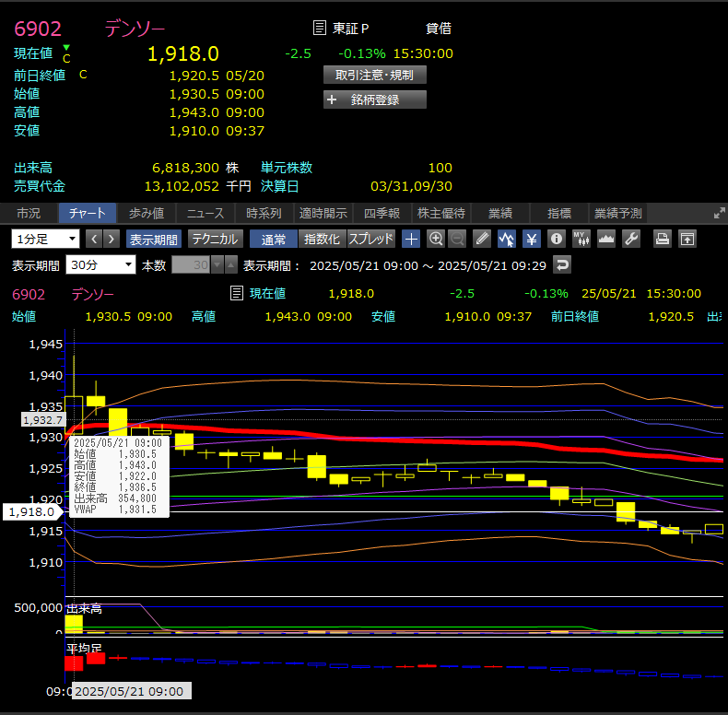728x715 pixels.
Task: Open the 1分足 timeframe dropdown
Action: click(45, 240)
